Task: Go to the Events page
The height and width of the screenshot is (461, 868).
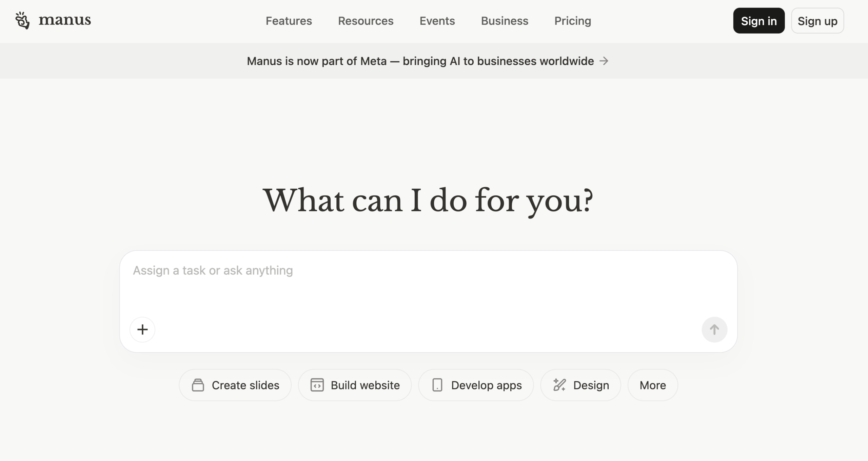Action: point(437,21)
